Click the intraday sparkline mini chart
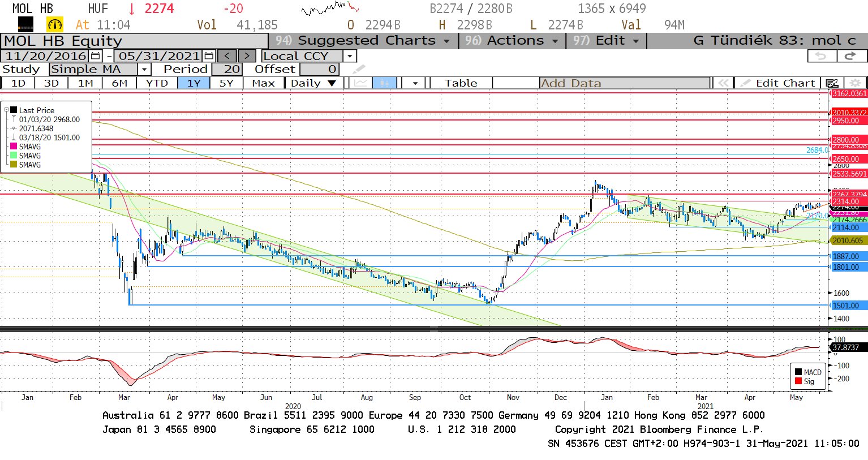Image resolution: width=868 pixels, height=460 pixels. [x=330, y=8]
